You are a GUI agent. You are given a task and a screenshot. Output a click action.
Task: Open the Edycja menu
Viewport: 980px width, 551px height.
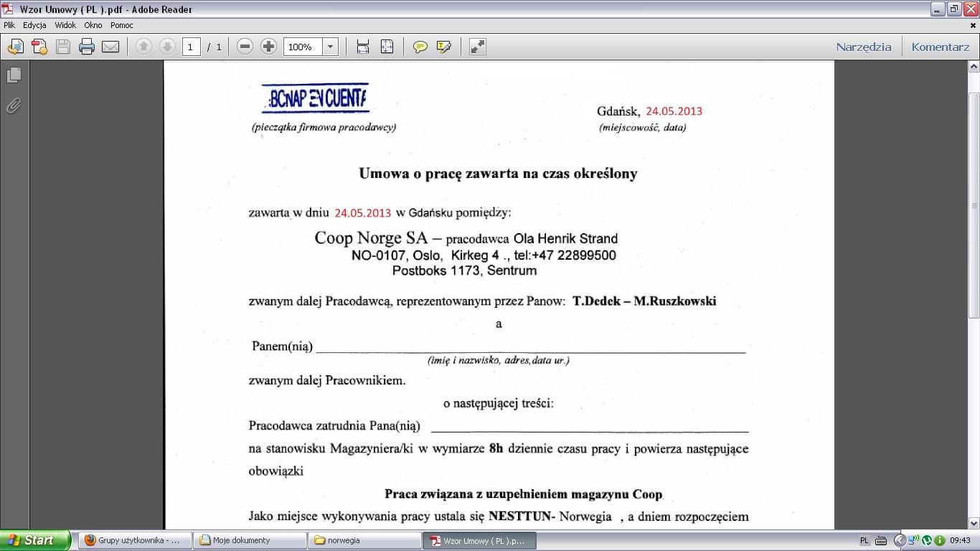34,25
